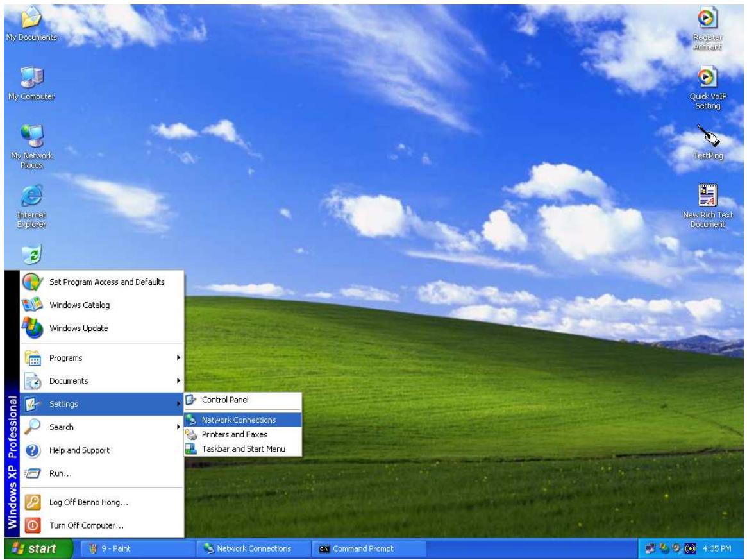
Task: Click the My Network Places desktop icon
Action: click(31, 146)
